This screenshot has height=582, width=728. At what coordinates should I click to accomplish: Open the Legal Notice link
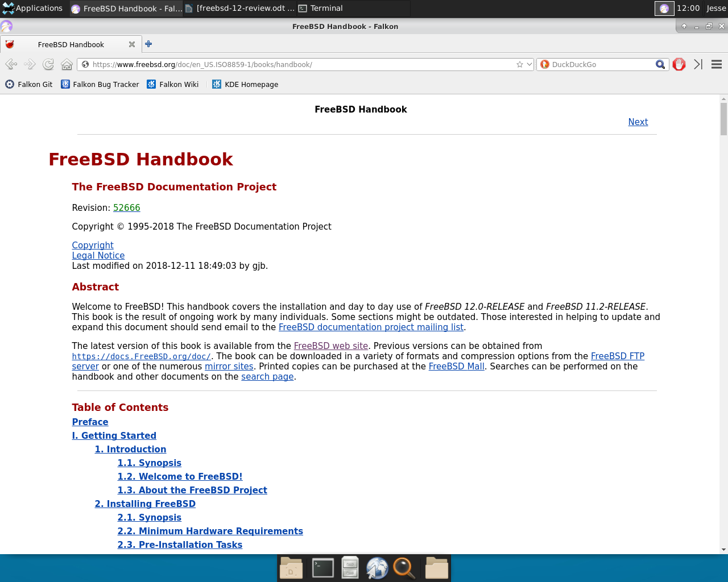[98, 255]
